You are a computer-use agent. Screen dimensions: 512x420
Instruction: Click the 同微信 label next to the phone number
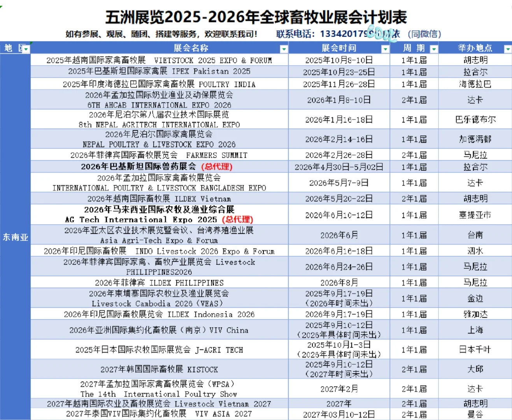click(424, 34)
